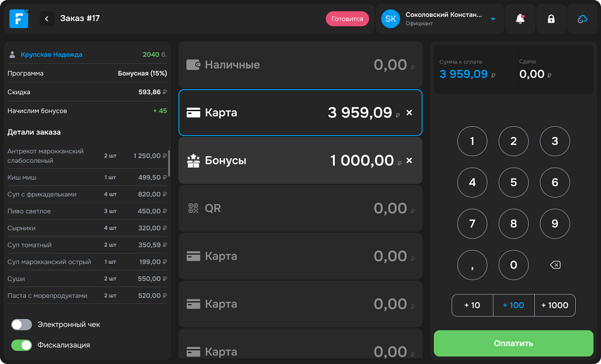This screenshot has height=364, width=601.
Task: Click the cloud sync icon
Action: pyautogui.click(x=582, y=19)
